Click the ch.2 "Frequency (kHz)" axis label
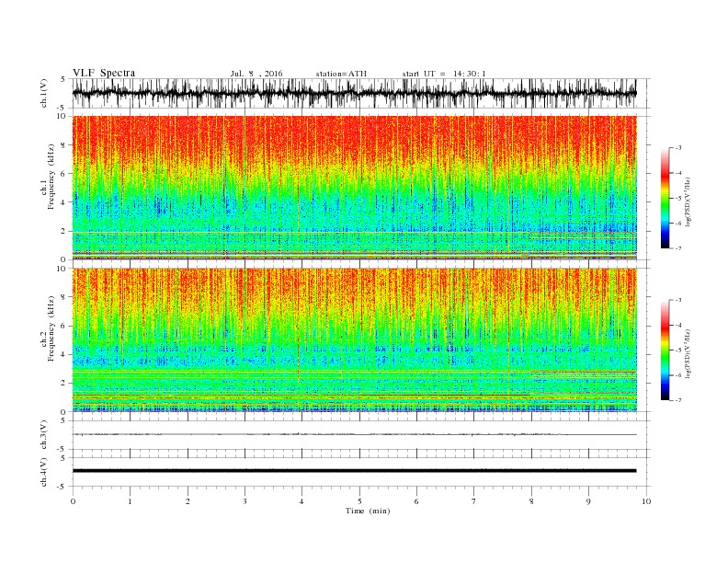Image resolution: width=728 pixels, height=563 pixels. click(x=51, y=328)
